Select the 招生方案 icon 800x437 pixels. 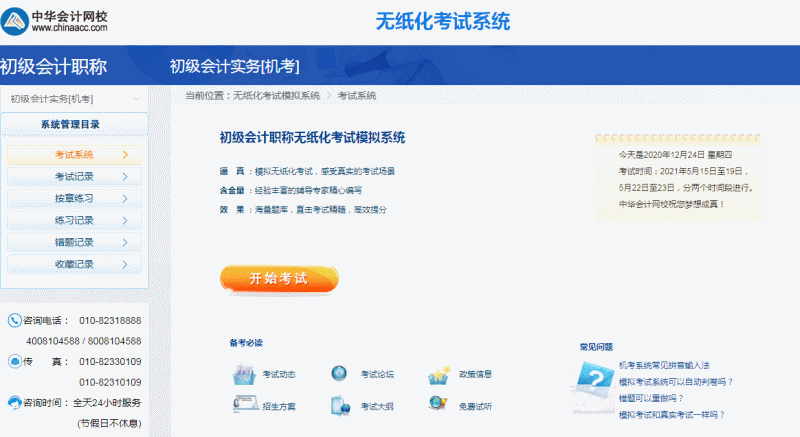pyautogui.click(x=245, y=405)
